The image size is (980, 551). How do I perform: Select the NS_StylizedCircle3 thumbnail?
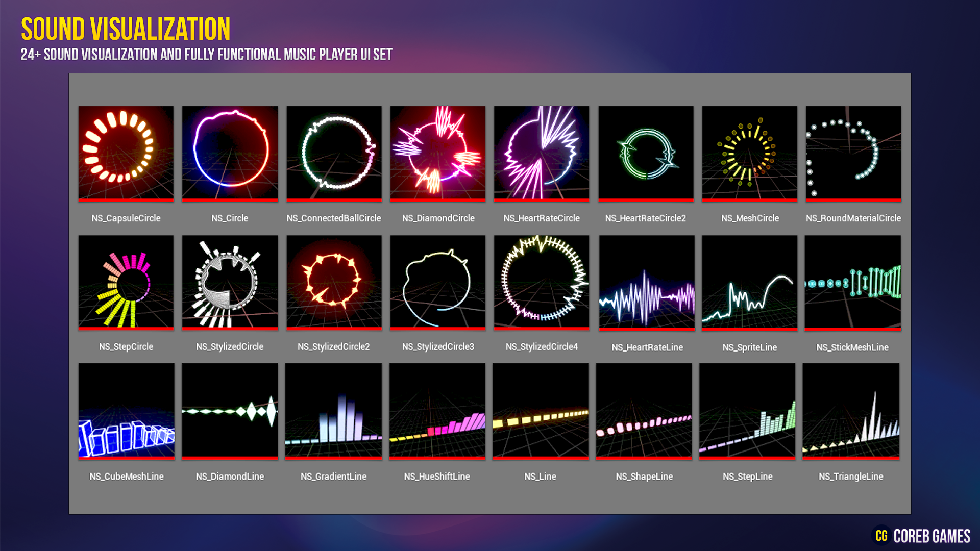437,282
